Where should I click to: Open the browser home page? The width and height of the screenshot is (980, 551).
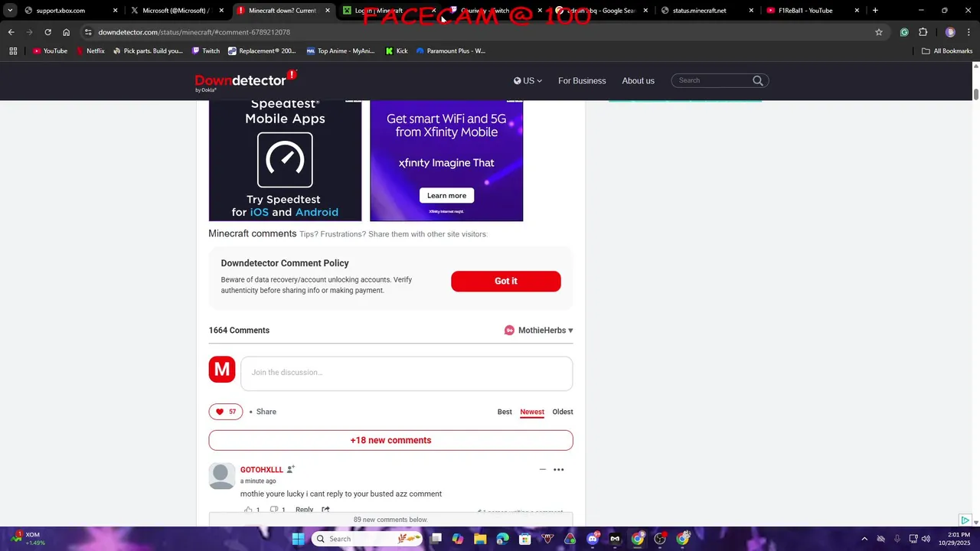pyautogui.click(x=67, y=32)
